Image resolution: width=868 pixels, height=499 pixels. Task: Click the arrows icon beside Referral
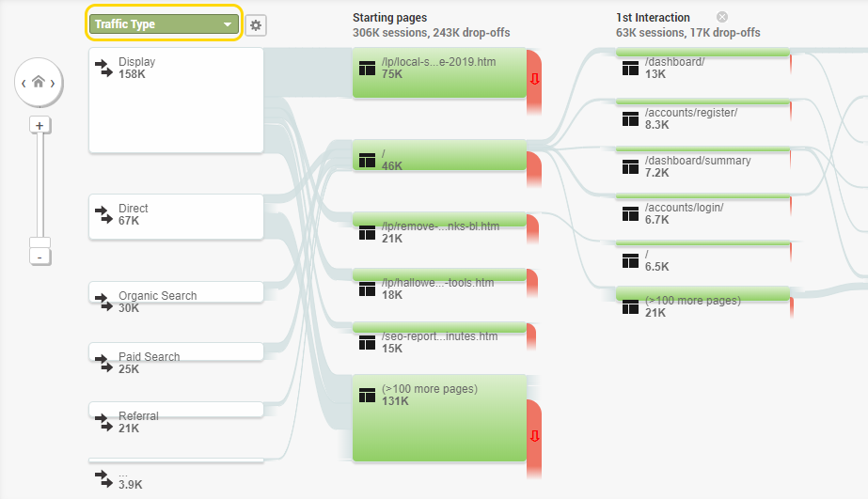103,422
